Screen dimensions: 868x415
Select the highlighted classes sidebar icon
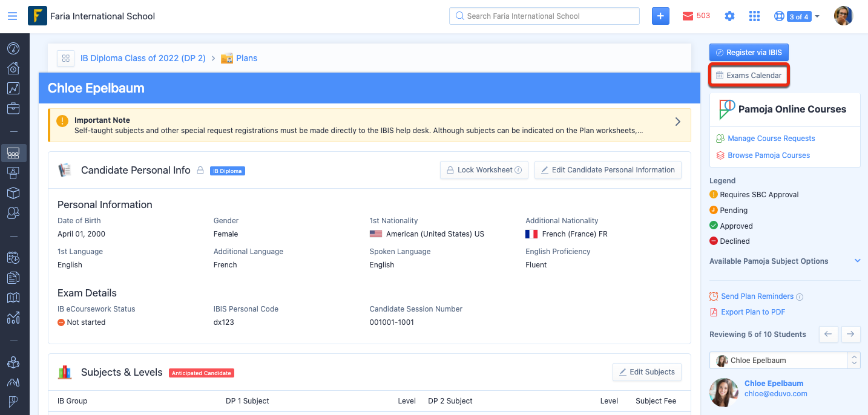coord(13,152)
